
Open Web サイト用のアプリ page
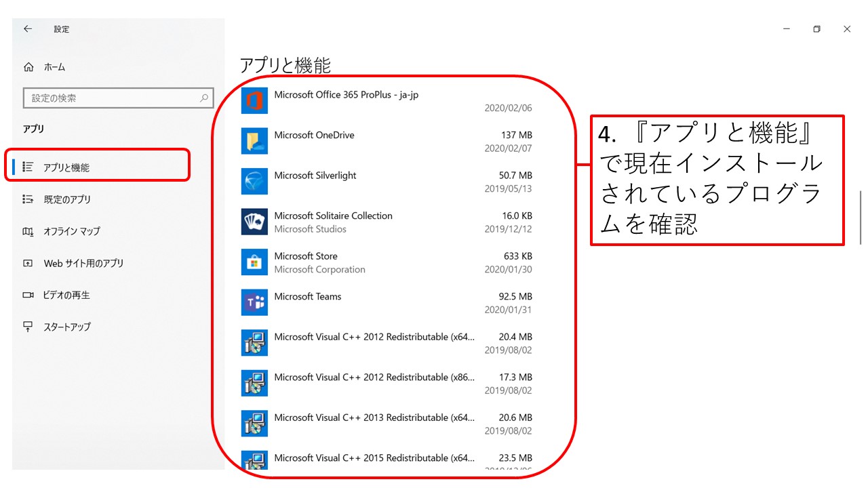pos(83,263)
